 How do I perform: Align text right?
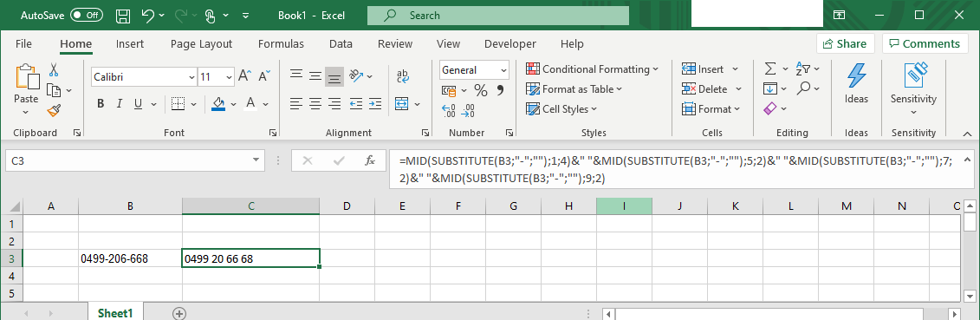pos(335,104)
